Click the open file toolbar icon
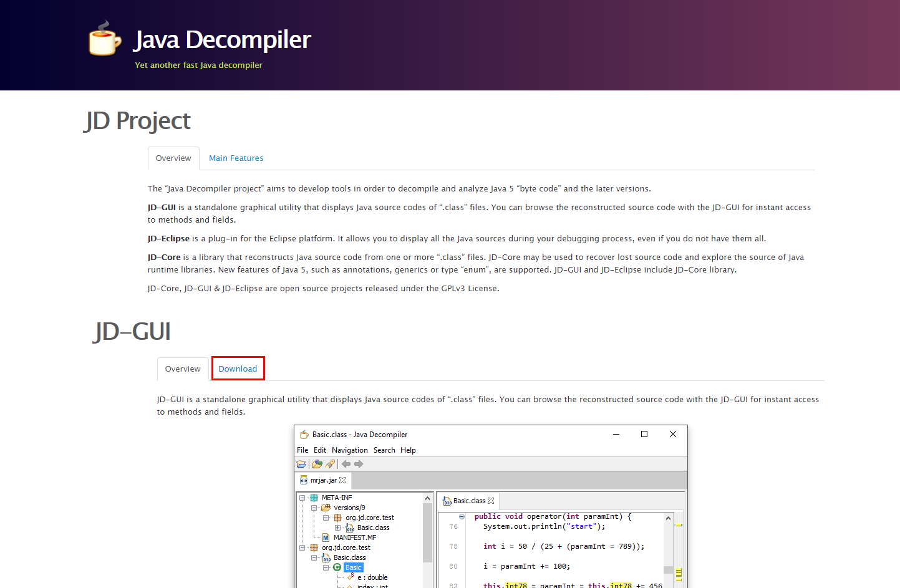 pos(301,464)
